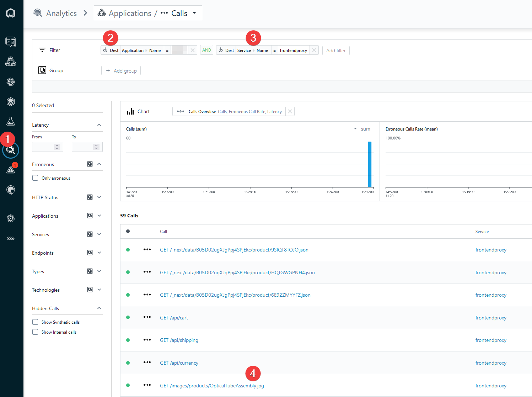Viewport: 532px width, 397px height.
Task: Open the Settings gear sidebar icon
Action: 11,218
